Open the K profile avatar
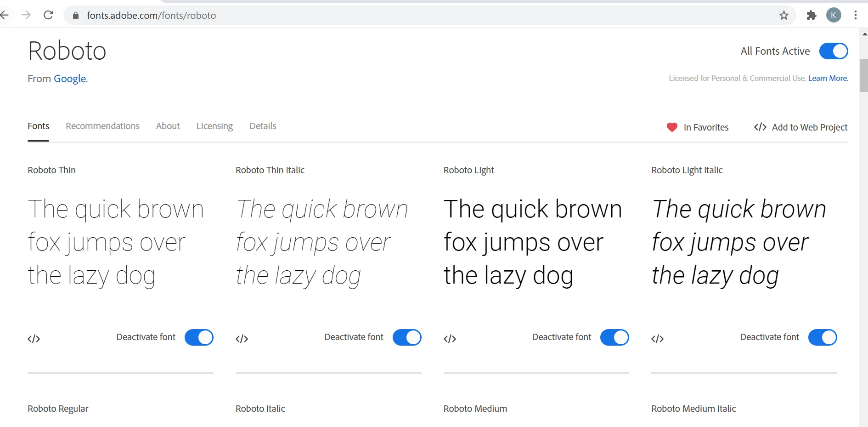 [834, 15]
